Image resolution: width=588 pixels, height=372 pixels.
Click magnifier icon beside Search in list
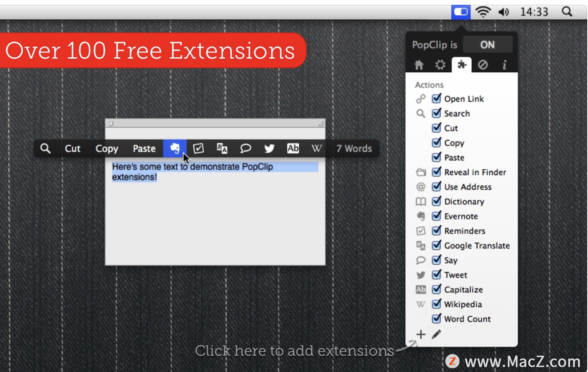[421, 114]
